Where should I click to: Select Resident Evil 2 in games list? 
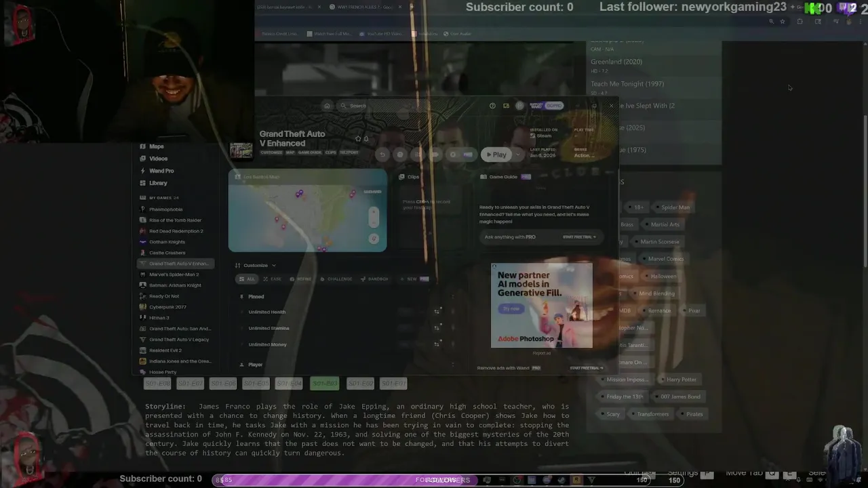(165, 350)
